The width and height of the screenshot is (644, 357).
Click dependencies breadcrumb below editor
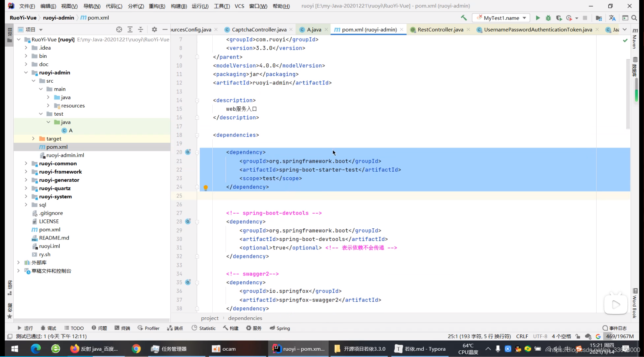click(245, 318)
